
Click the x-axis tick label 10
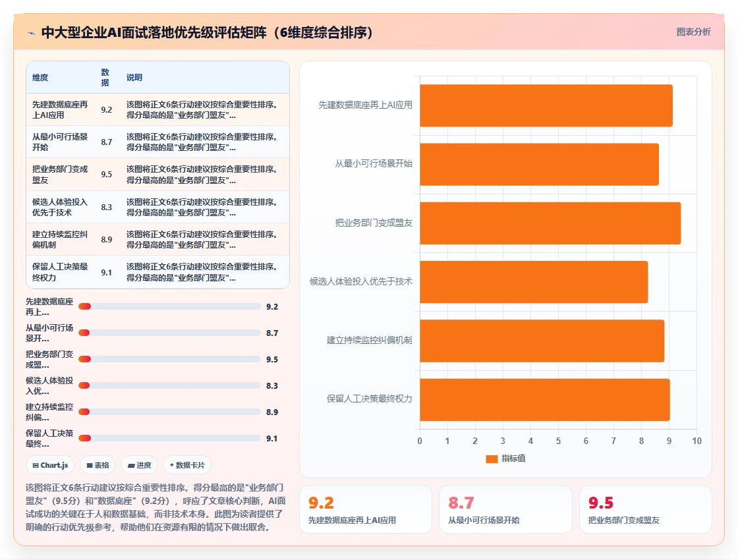click(x=696, y=441)
